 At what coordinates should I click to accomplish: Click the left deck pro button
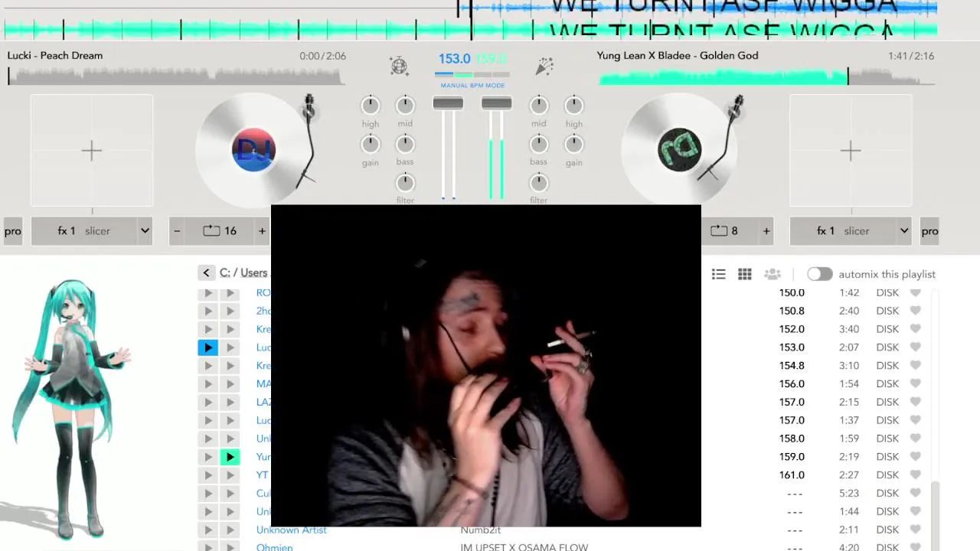[13, 230]
